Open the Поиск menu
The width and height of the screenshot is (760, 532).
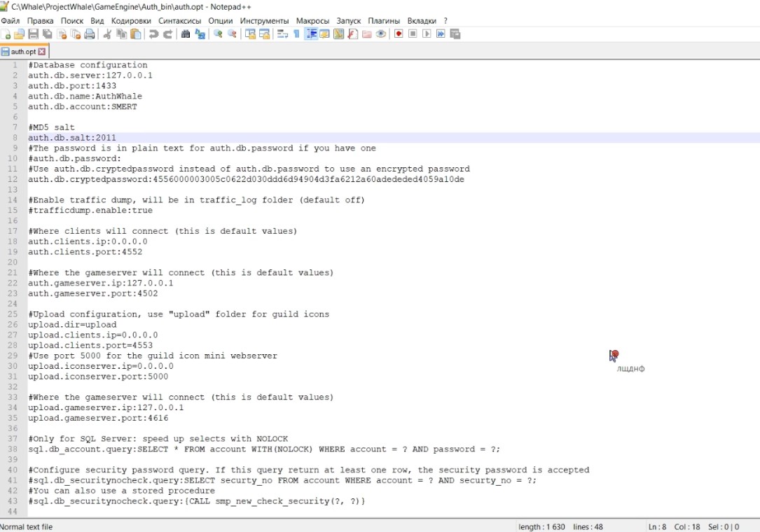click(x=71, y=21)
